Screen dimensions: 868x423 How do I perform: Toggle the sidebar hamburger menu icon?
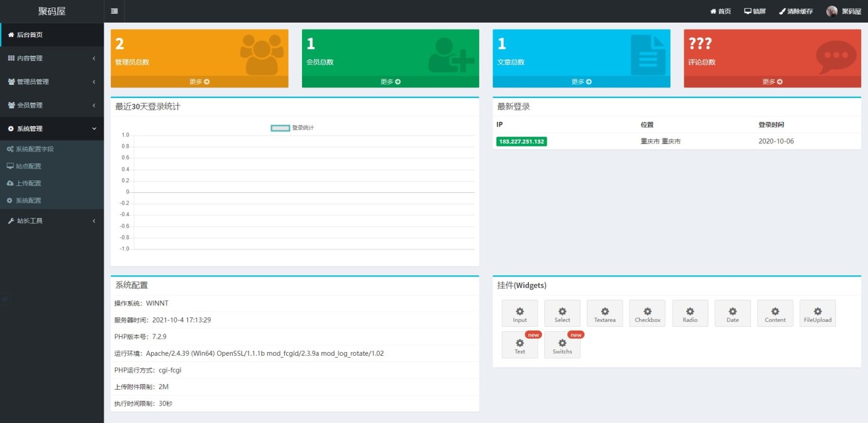[x=114, y=11]
